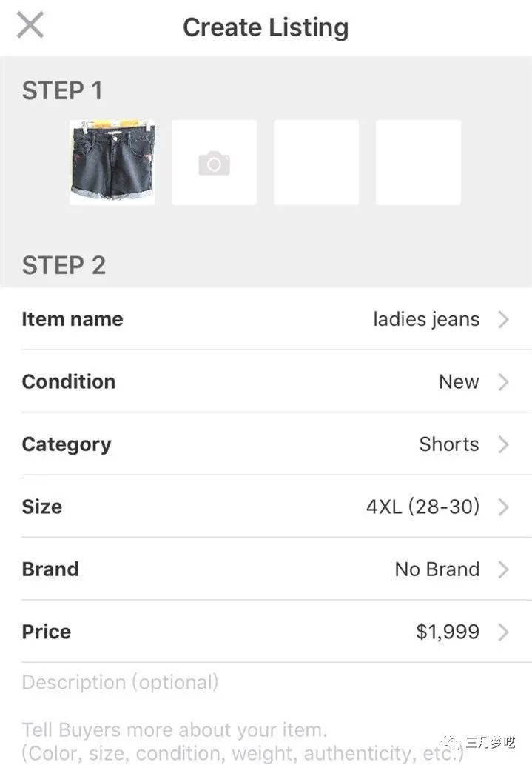
Task: Select the ladies jeans item name text
Action: [x=425, y=318]
